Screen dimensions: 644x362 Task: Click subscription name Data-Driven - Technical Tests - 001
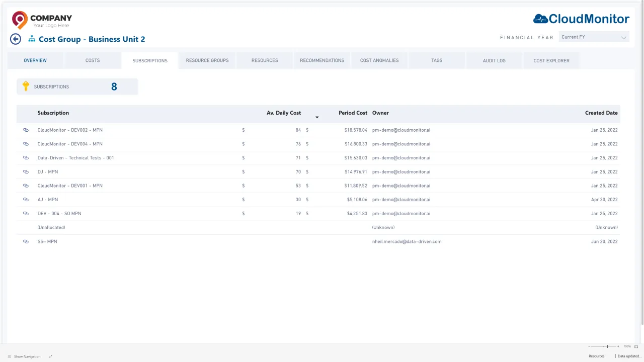(75, 158)
